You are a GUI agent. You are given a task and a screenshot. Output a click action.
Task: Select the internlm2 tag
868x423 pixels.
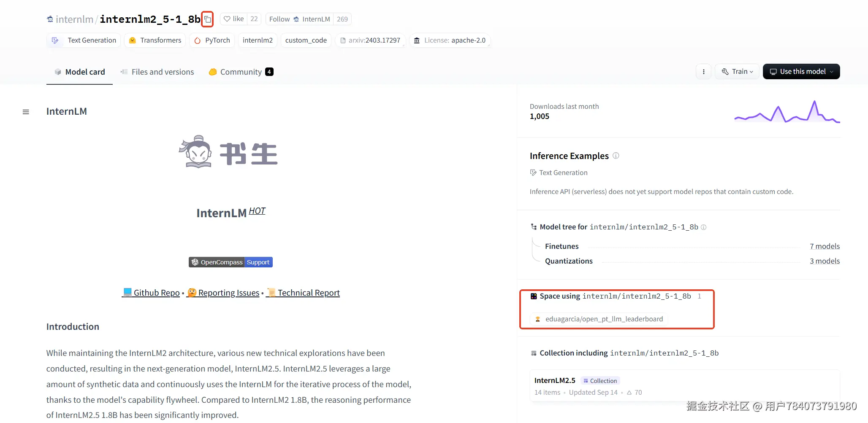pyautogui.click(x=258, y=40)
